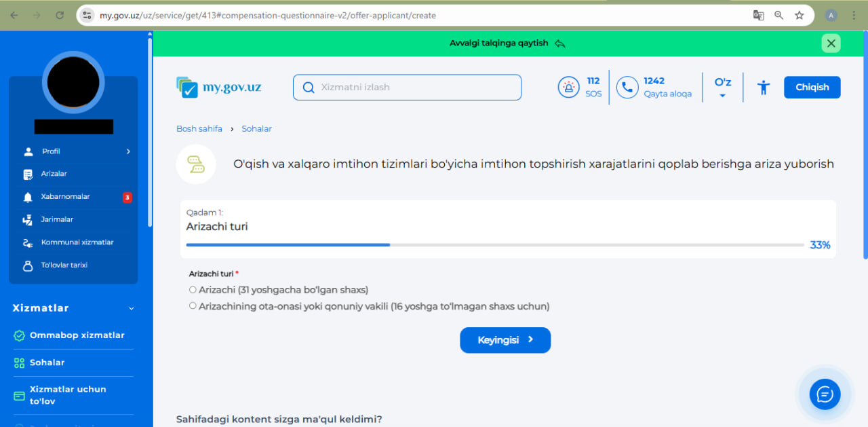Viewport: 868px width, 427px height.
Task: Open the O'z language dropdown
Action: [x=722, y=88]
